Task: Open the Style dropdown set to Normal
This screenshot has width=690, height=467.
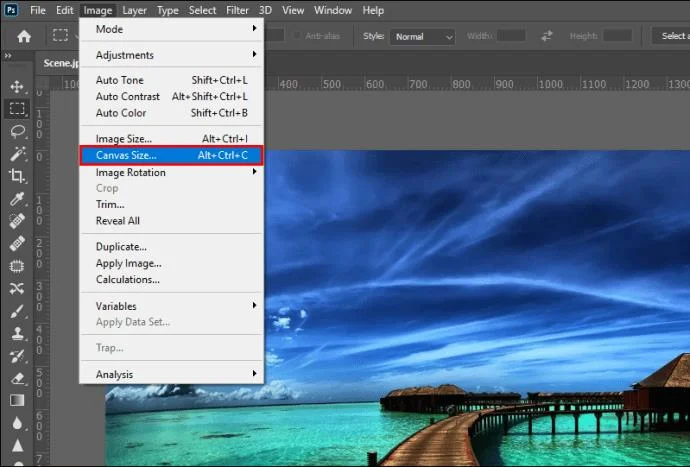Action: coord(422,36)
